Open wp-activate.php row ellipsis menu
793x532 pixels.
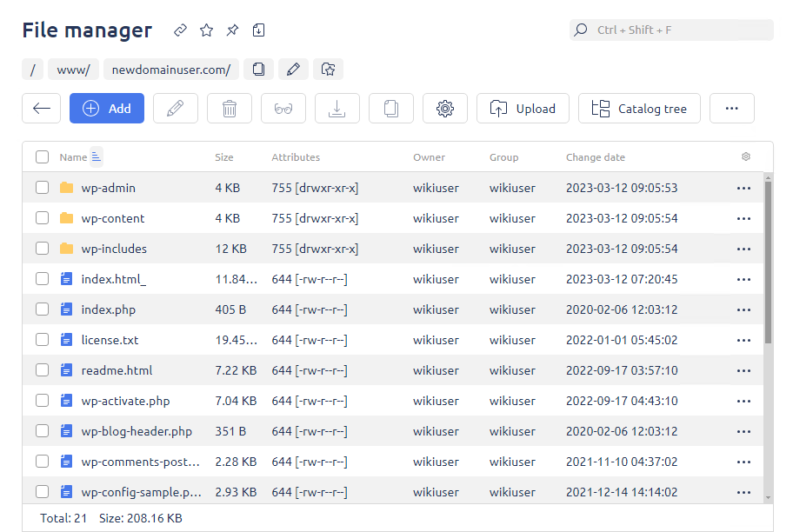(x=743, y=401)
